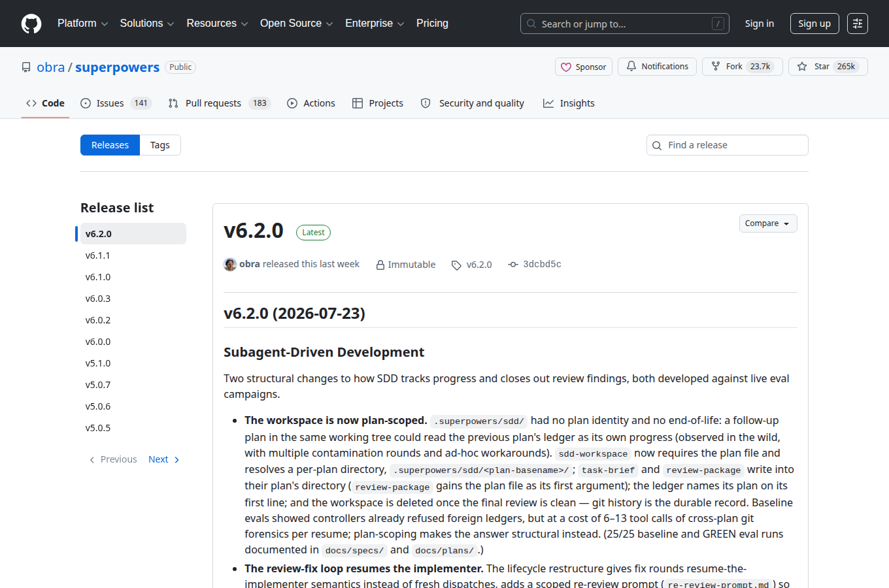Select release v6.1.0 in the list

tap(133, 277)
